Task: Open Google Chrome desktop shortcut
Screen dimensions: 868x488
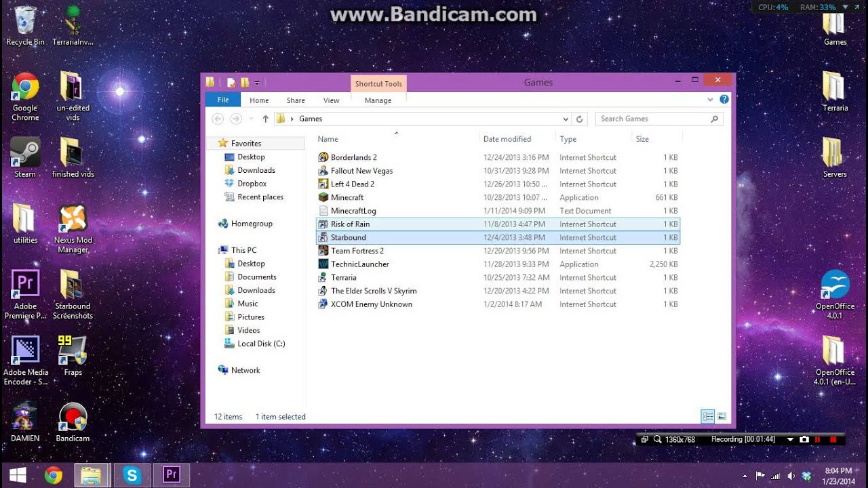Action: (x=25, y=96)
